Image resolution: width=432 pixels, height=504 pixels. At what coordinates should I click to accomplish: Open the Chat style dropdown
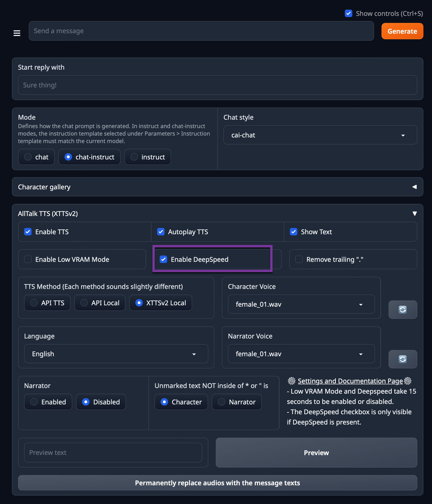[320, 135]
